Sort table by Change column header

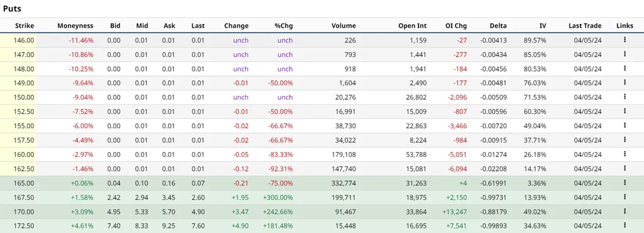(x=236, y=25)
